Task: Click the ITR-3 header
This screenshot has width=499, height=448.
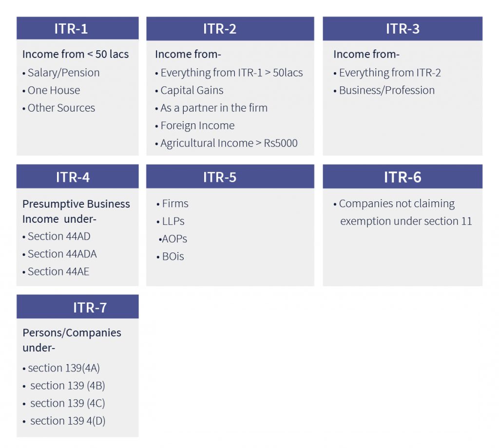Action: [403, 29]
